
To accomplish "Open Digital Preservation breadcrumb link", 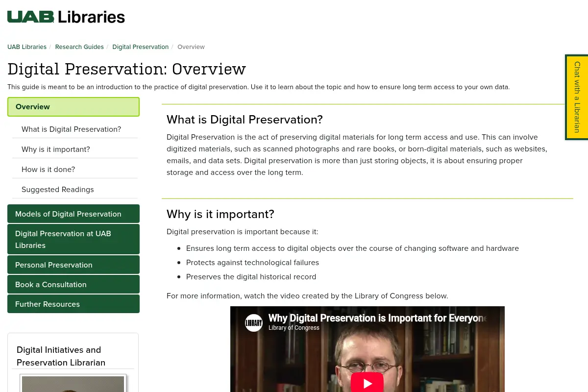I will 140,47.
